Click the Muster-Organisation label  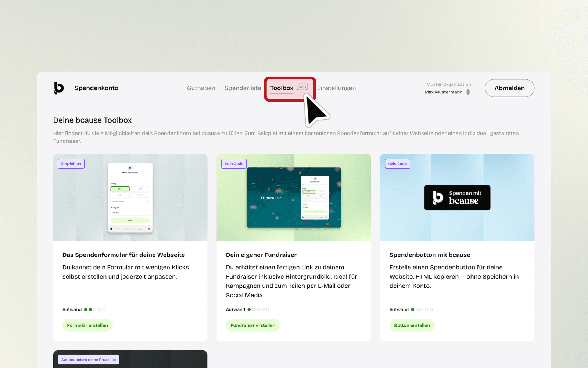coord(448,84)
